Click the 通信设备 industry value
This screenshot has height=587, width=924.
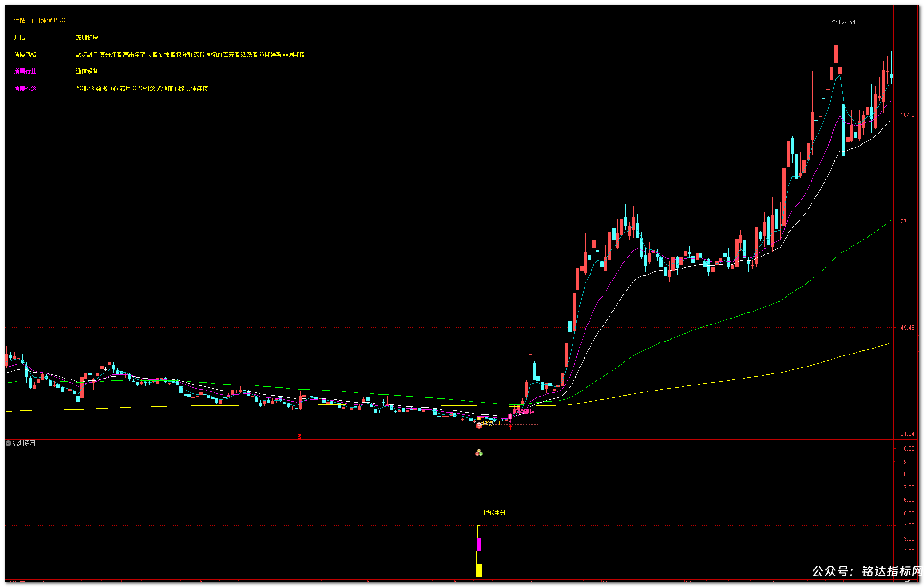(87, 71)
